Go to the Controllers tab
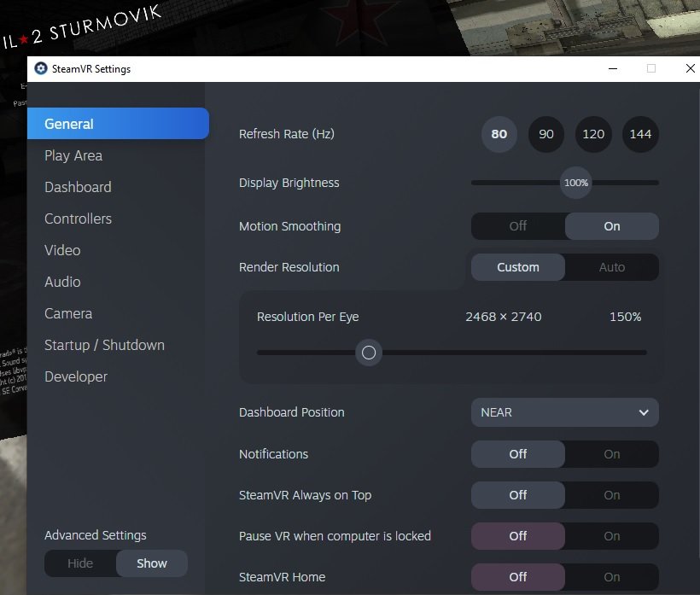The width and height of the screenshot is (700, 595). point(79,219)
